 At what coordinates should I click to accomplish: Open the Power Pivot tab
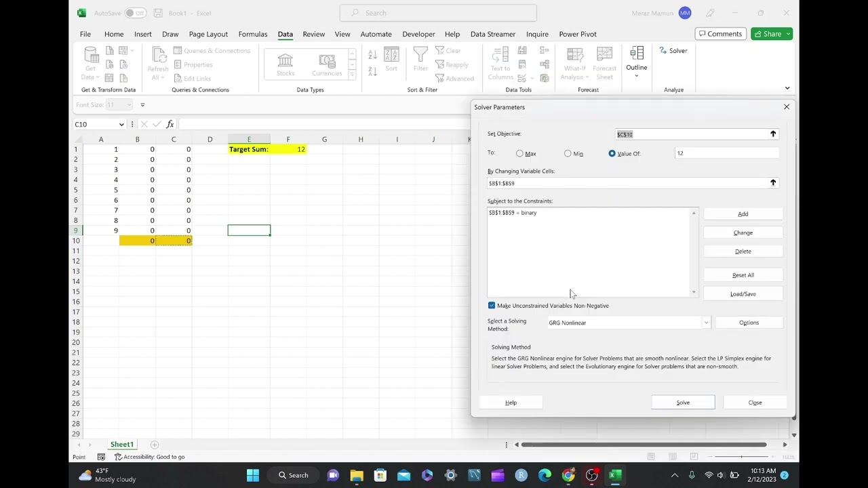(578, 34)
